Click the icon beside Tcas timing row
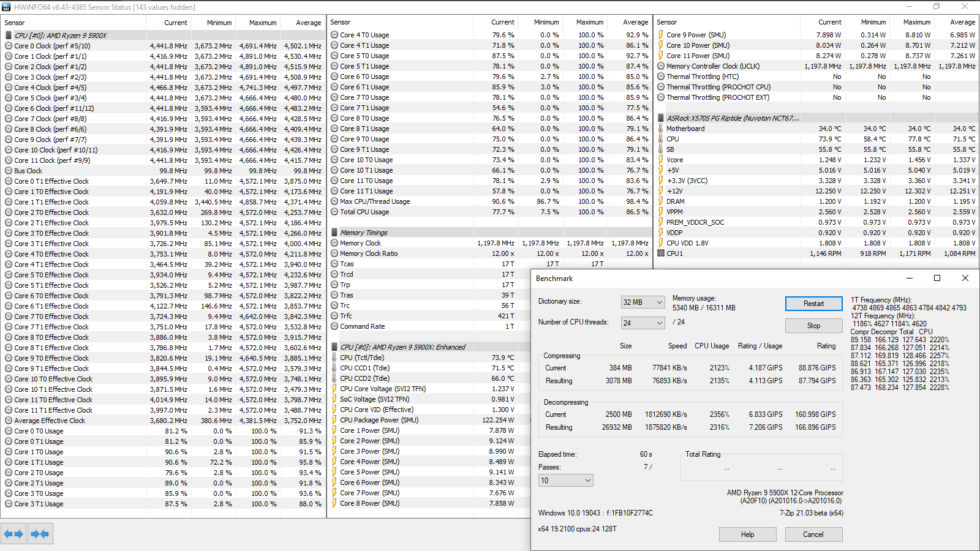This screenshot has height=551, width=980. (334, 264)
